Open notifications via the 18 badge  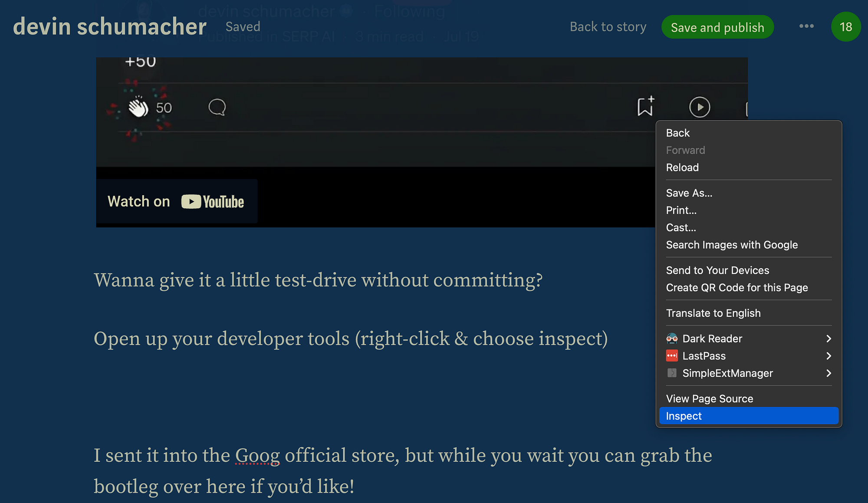tap(845, 26)
